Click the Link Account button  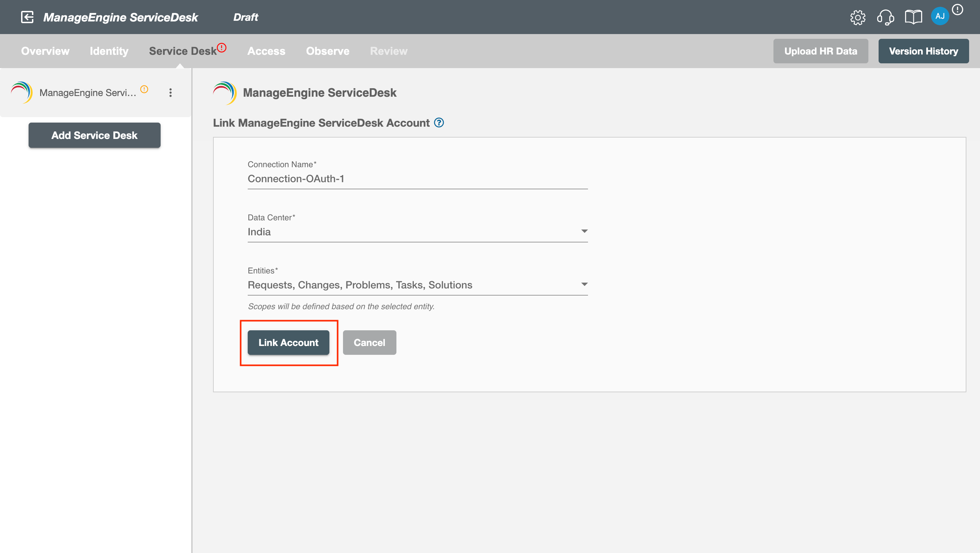tap(288, 342)
